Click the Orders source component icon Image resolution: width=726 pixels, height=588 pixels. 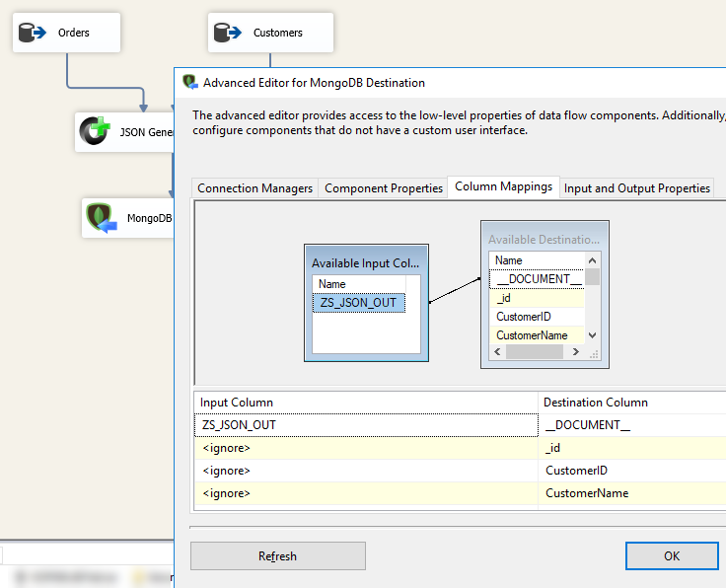click(33, 33)
